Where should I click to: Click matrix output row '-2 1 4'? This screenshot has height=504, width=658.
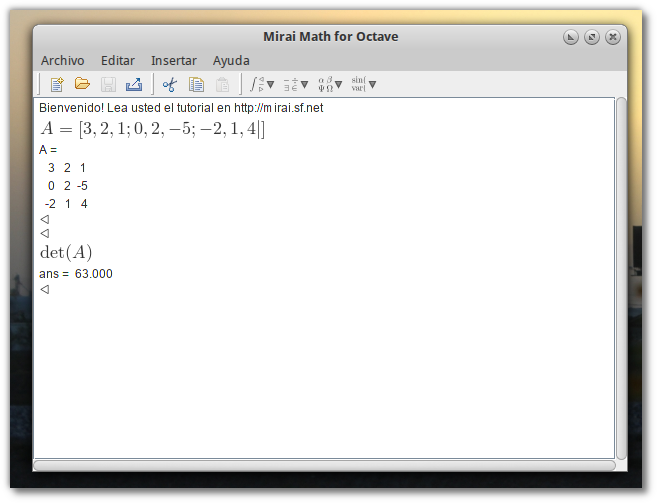coord(66,204)
